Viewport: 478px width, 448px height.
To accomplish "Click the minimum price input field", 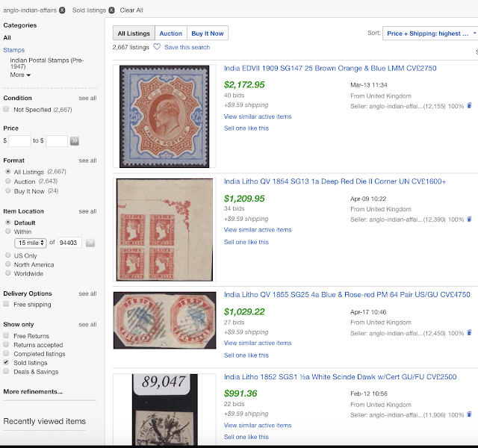I will 19,140.
